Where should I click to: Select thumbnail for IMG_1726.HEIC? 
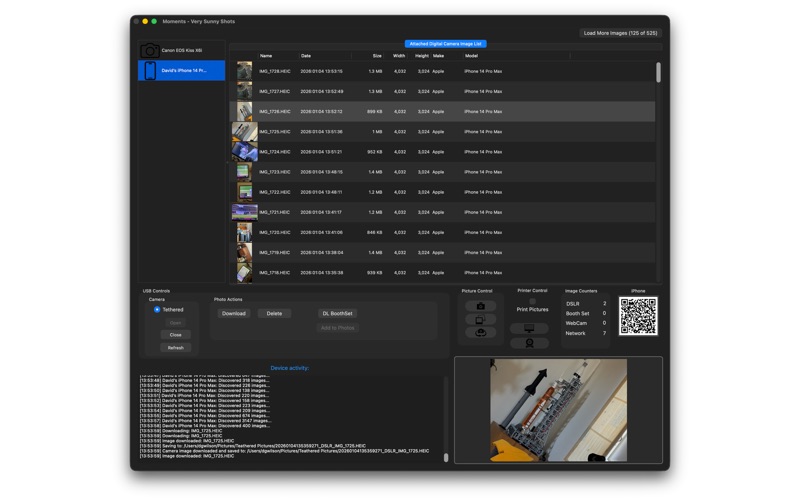(244, 111)
